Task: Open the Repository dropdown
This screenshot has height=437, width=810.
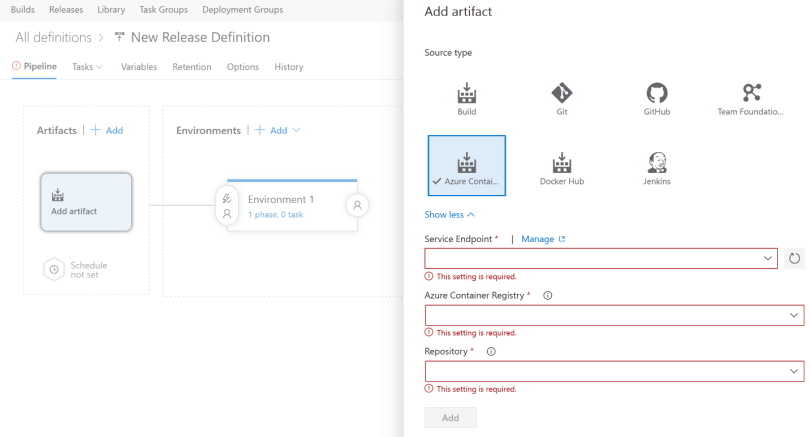Action: 614,371
